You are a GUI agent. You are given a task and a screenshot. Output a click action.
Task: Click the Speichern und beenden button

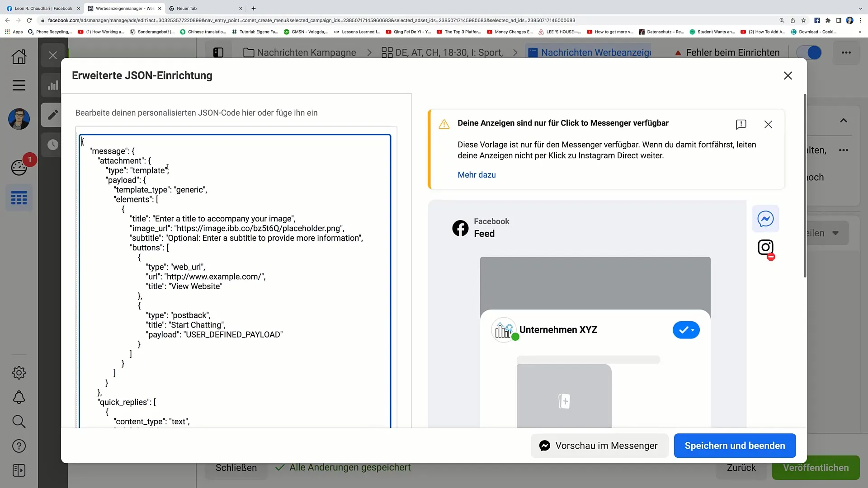(x=735, y=446)
